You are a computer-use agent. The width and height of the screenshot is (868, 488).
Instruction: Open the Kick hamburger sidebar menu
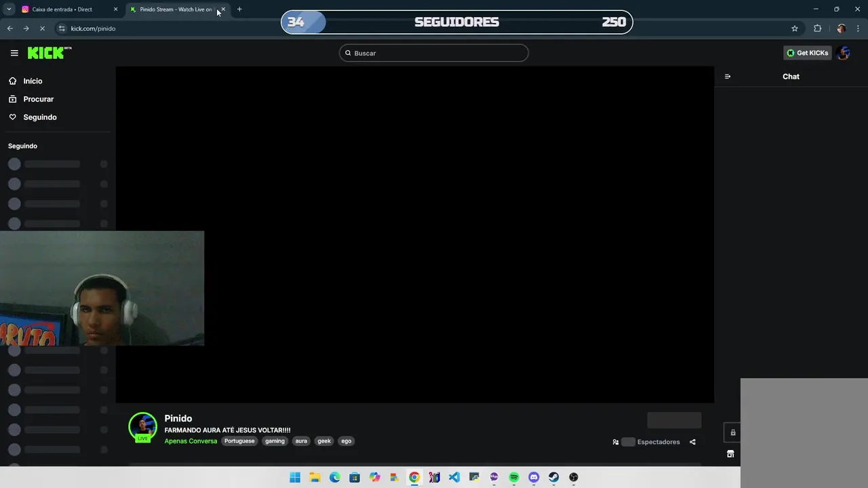coord(14,53)
